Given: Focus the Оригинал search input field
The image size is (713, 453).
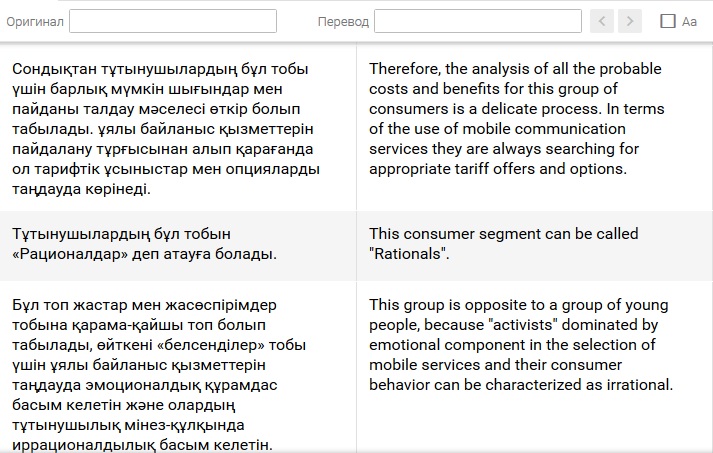Looking at the screenshot, I should tap(173, 21).
